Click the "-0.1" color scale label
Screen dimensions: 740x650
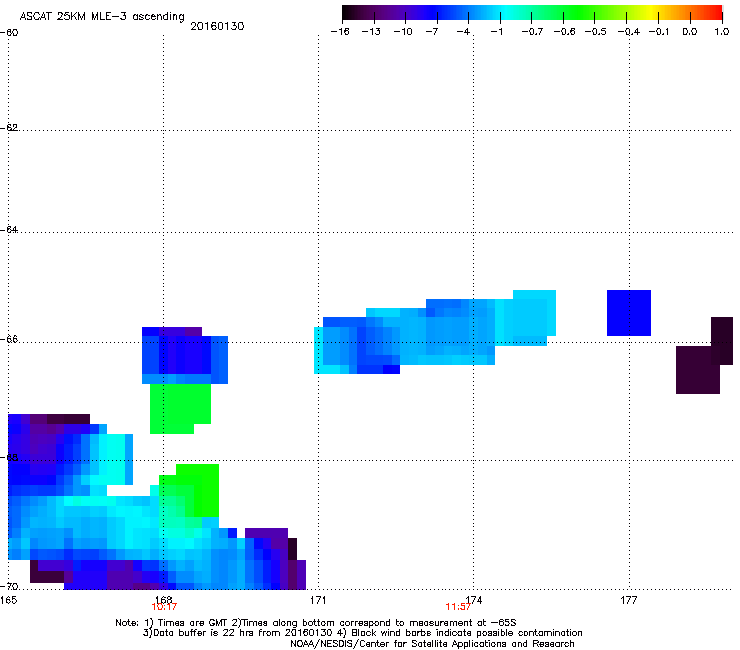658,32
